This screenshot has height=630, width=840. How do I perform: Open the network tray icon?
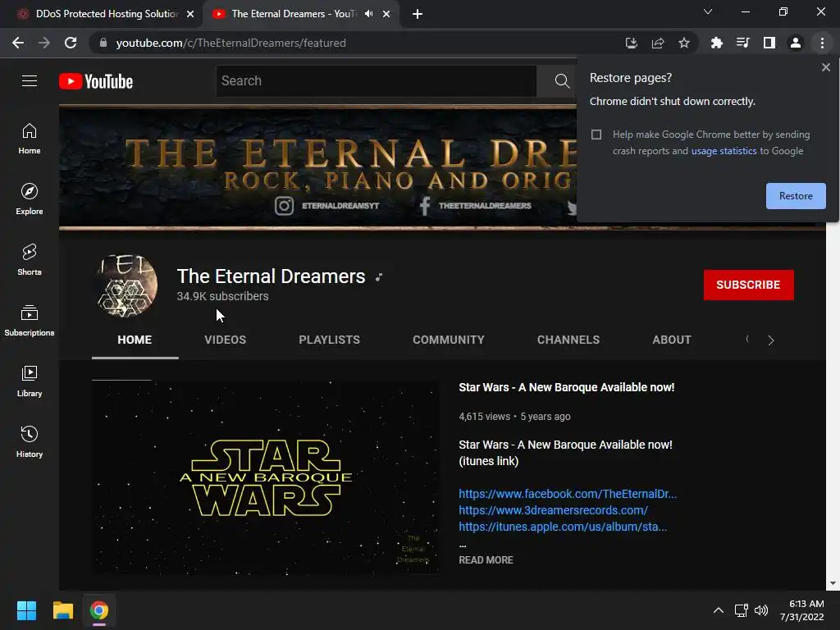pos(742,610)
